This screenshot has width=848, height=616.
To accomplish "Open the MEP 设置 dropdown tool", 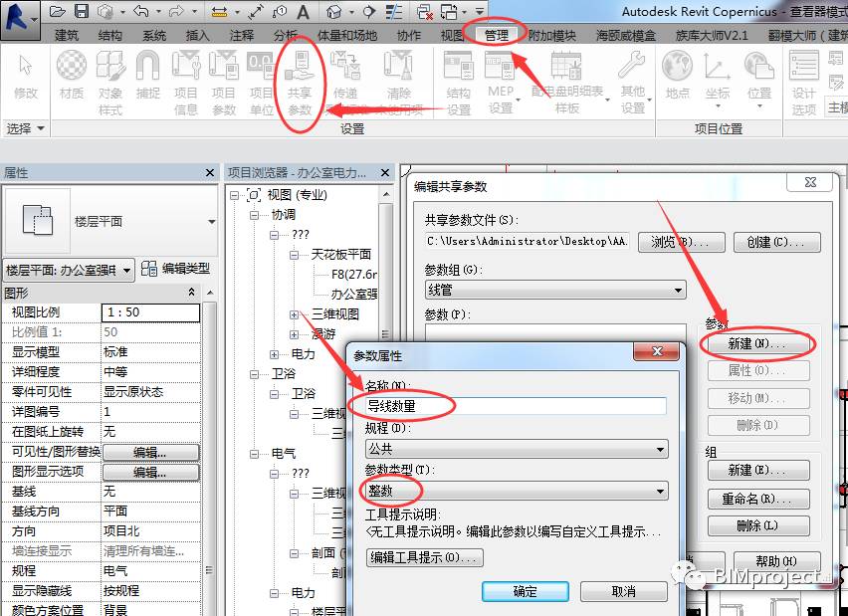I will (501, 83).
